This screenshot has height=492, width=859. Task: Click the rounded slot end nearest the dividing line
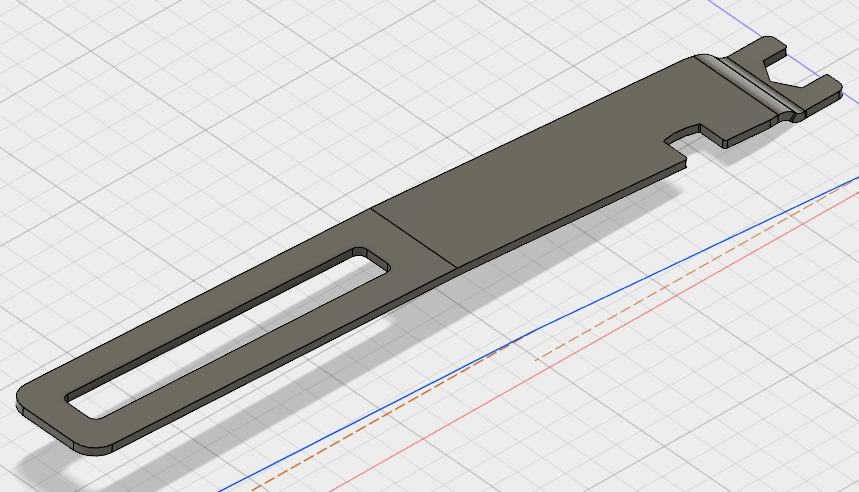[375, 256]
